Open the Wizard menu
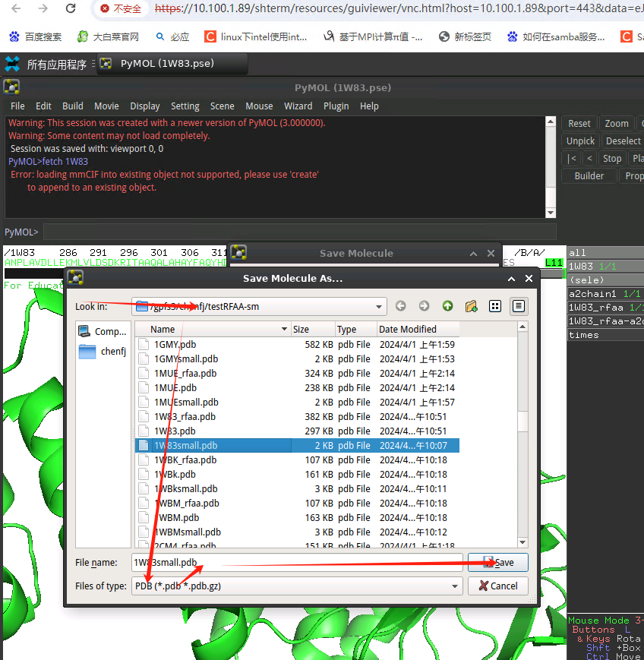 tap(298, 106)
